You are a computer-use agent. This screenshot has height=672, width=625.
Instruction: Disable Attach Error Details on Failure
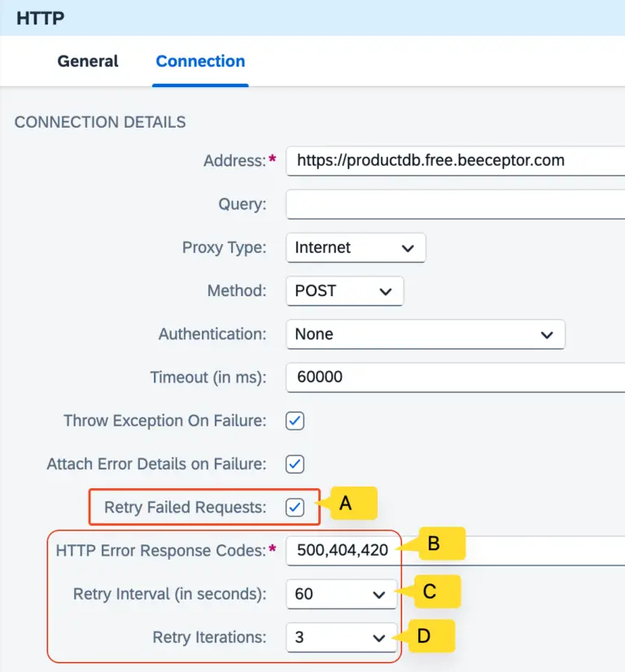(x=294, y=464)
